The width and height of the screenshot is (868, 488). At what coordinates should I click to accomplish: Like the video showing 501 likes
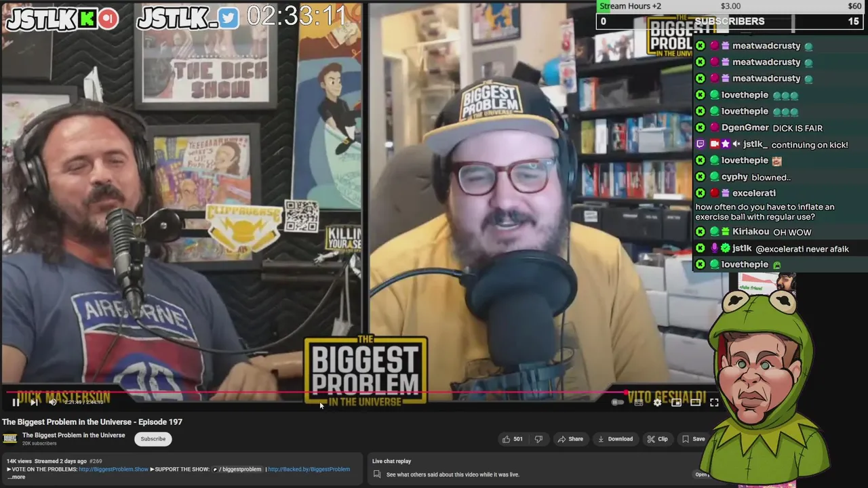(x=512, y=439)
